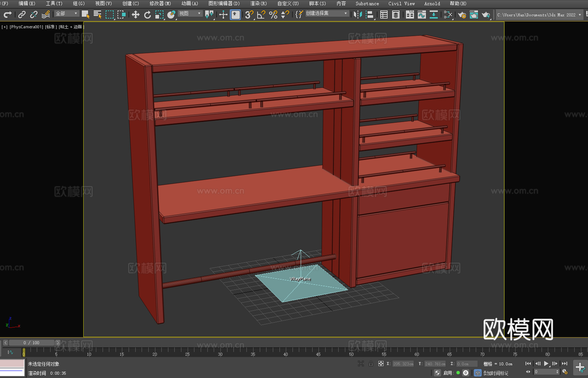
Task: Open the Schematic View icon
Action: (x=448, y=14)
